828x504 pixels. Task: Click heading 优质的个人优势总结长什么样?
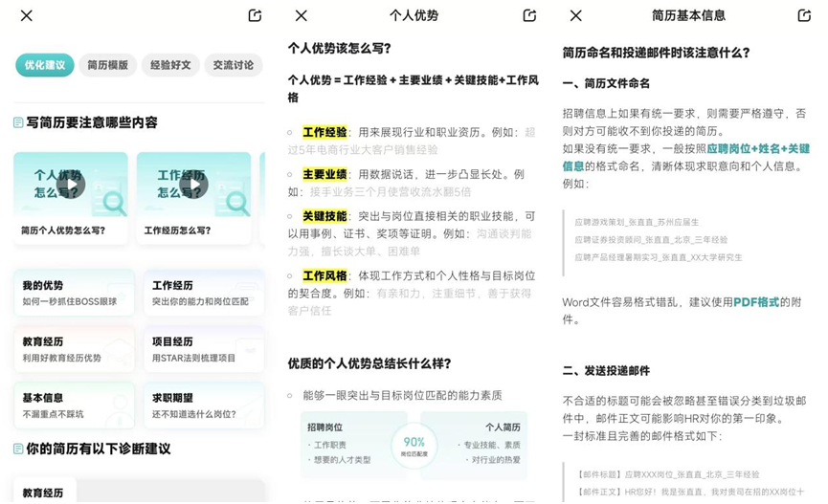(x=369, y=363)
